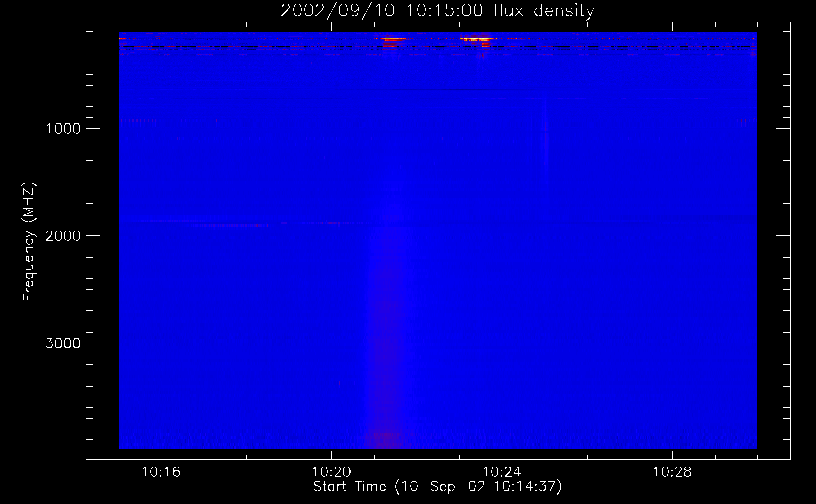Click the plot title '2002/09/10 10:15:00 flux density'
This screenshot has height=504, width=816.
437,10
